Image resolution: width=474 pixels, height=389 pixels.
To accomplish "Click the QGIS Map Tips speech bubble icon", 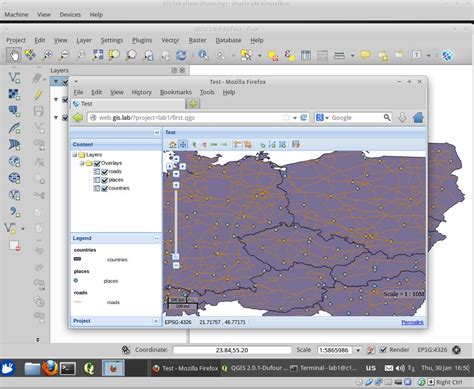I will click(365, 55).
